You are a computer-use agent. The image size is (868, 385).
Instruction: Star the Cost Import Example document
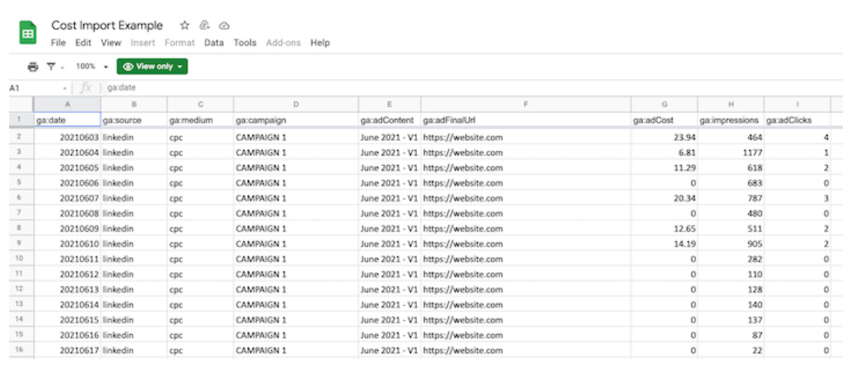[184, 26]
